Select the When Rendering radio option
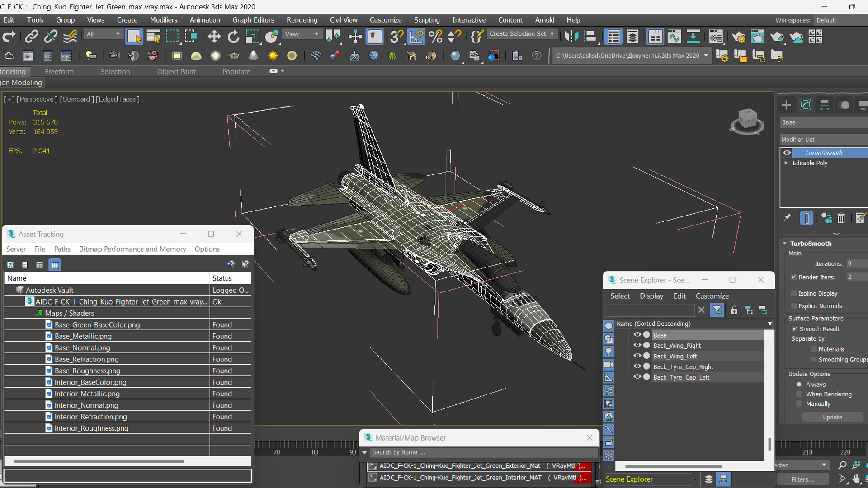This screenshot has height=488, width=868. [x=799, y=394]
